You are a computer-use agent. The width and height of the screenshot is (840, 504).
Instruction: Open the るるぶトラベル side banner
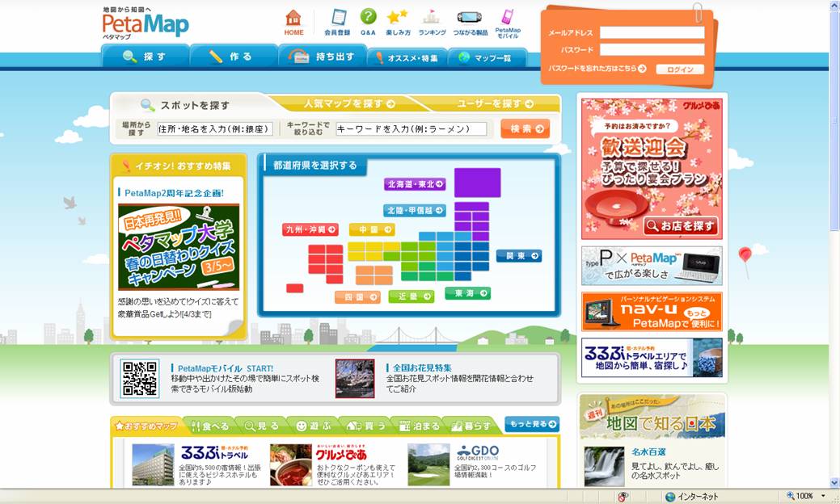pyautogui.click(x=652, y=357)
